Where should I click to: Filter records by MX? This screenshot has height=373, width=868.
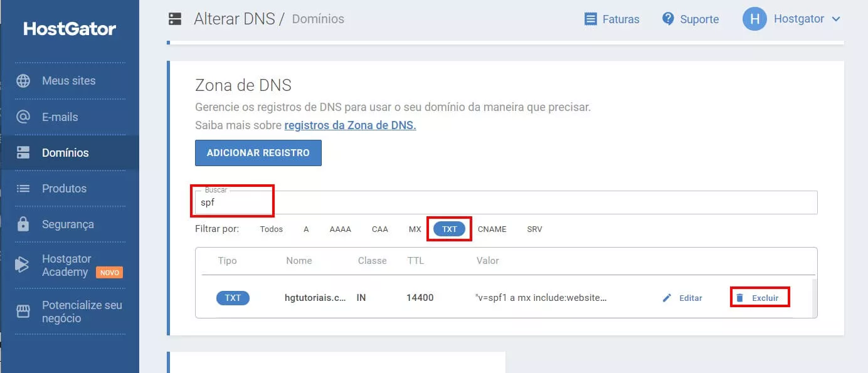coord(415,229)
